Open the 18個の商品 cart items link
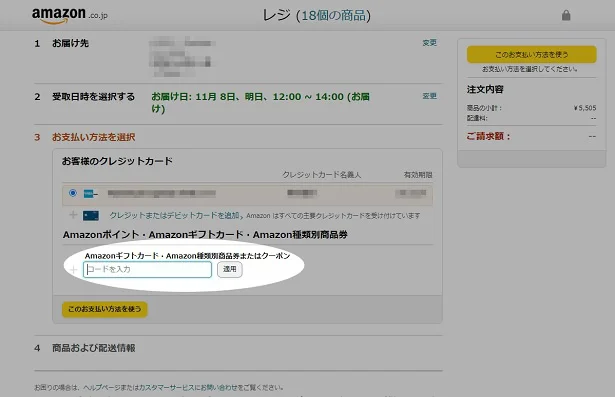The image size is (615, 397). (333, 15)
